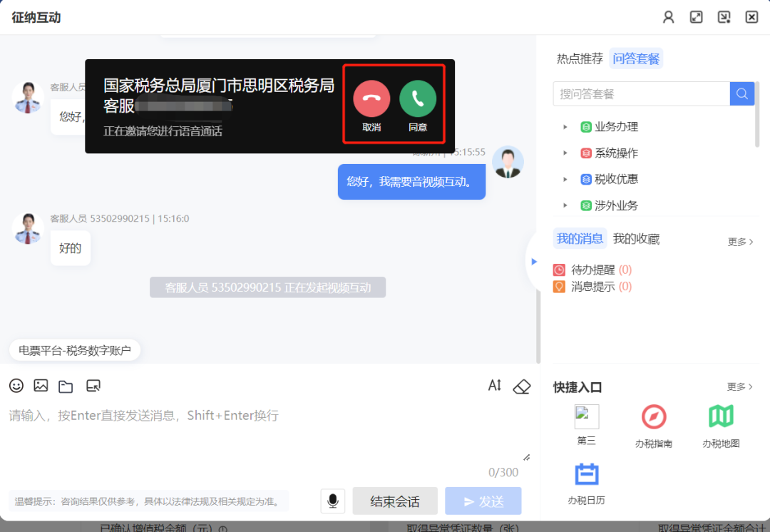Image resolution: width=770 pixels, height=532 pixels.
Task: Click the 正在发起视频互动 system notice
Action: coord(267,287)
